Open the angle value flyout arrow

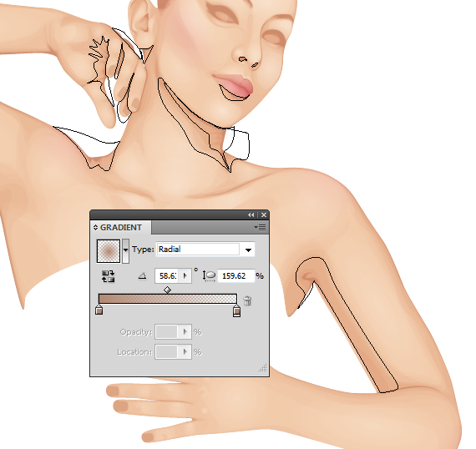tap(185, 275)
